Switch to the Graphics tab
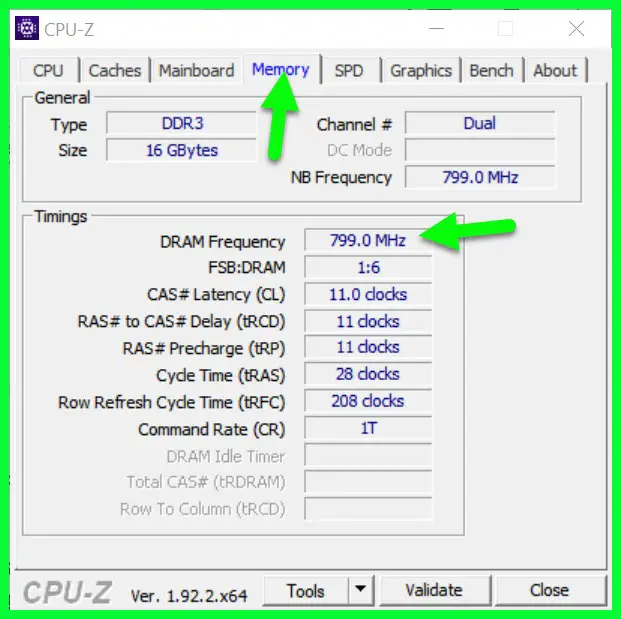The width and height of the screenshot is (621, 619). click(421, 70)
